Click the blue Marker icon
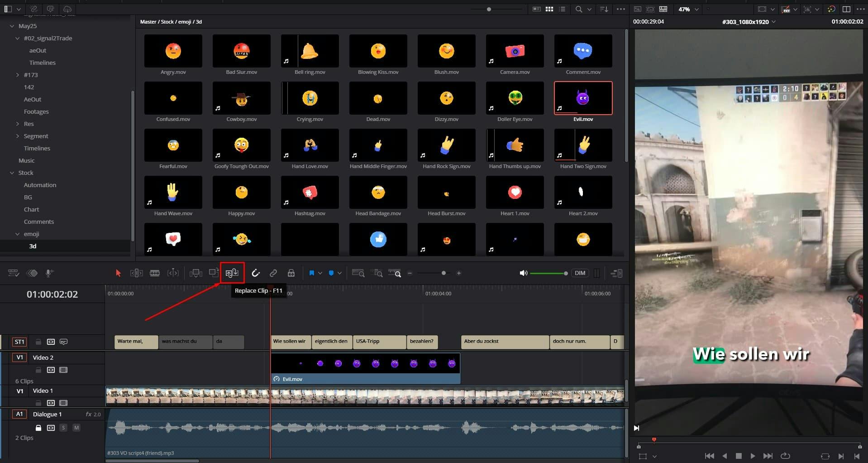 pos(331,273)
